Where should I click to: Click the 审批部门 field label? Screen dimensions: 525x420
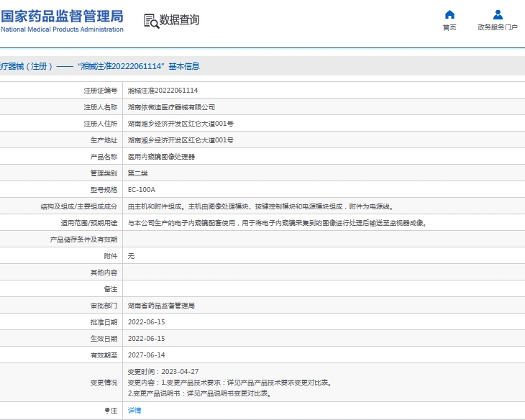pos(104,306)
